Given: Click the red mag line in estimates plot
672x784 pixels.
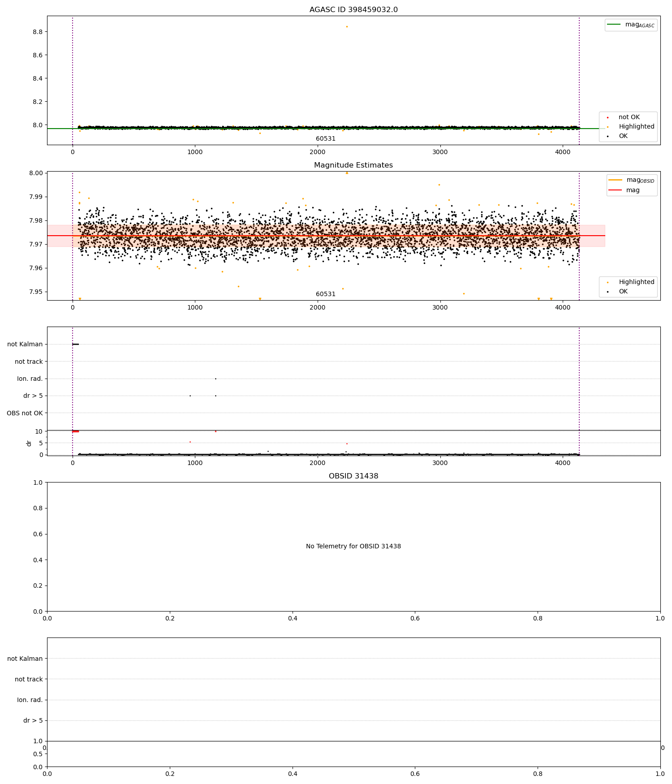Looking at the screenshot, I should point(326,236).
